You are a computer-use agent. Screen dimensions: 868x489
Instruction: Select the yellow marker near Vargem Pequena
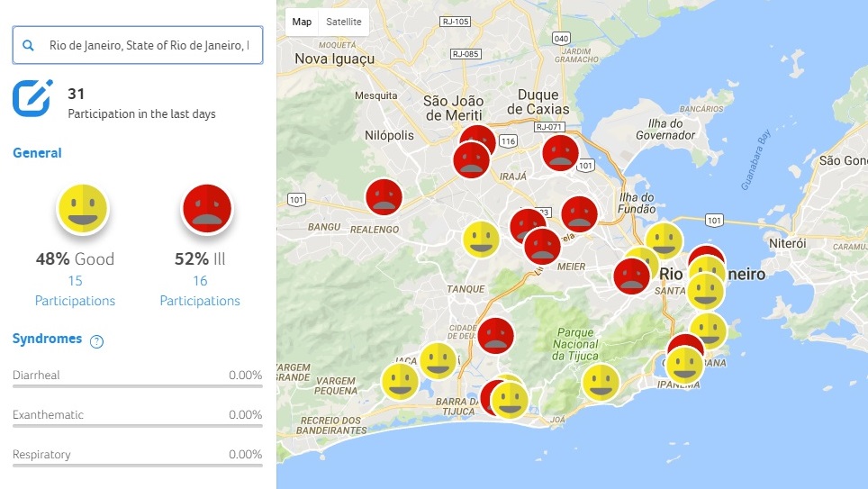pyautogui.click(x=400, y=381)
